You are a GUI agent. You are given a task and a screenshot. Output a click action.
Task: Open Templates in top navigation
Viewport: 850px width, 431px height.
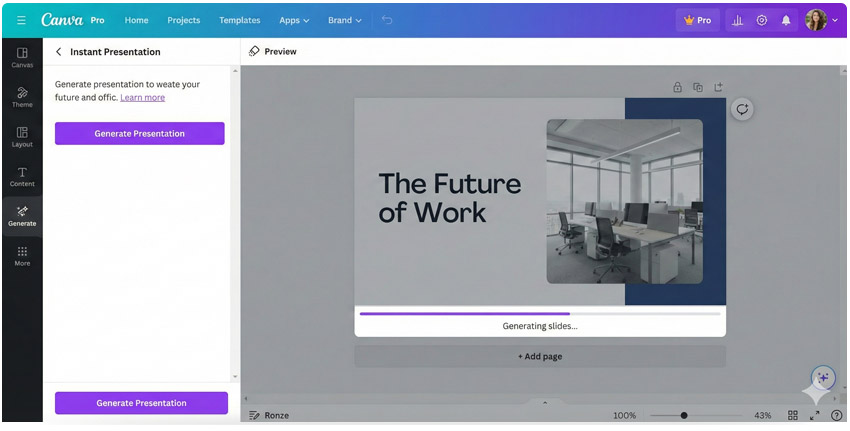coord(239,20)
